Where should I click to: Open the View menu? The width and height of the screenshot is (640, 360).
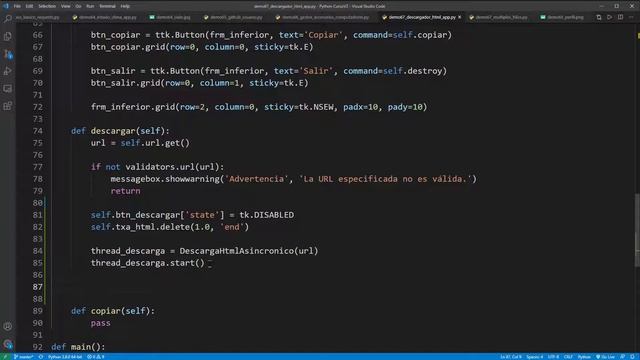pyautogui.click(x=65, y=6)
